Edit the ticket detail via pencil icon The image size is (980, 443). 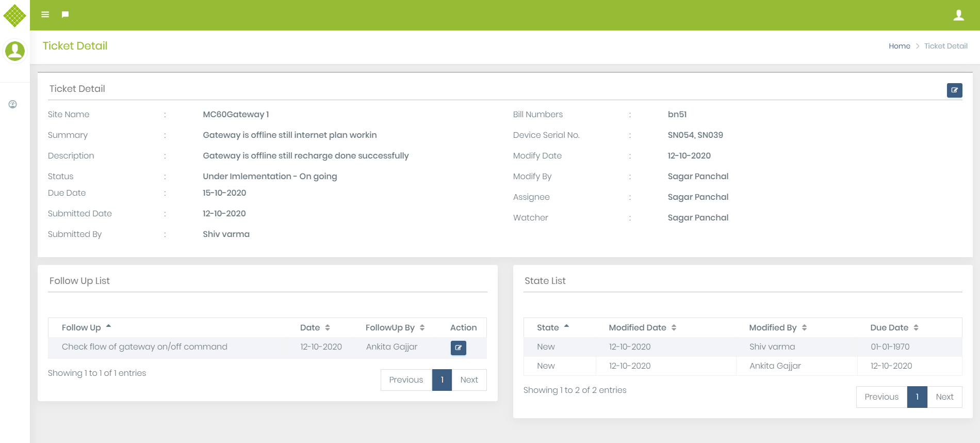954,90
